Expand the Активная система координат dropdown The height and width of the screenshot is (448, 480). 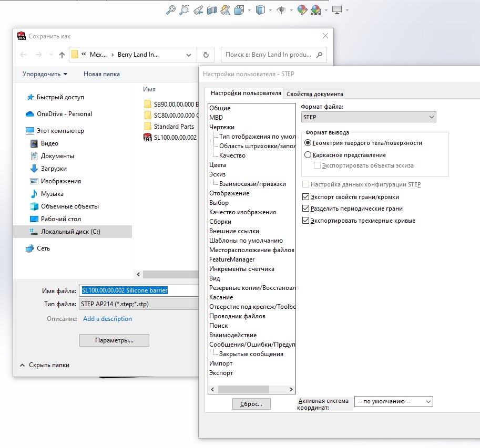393,401
